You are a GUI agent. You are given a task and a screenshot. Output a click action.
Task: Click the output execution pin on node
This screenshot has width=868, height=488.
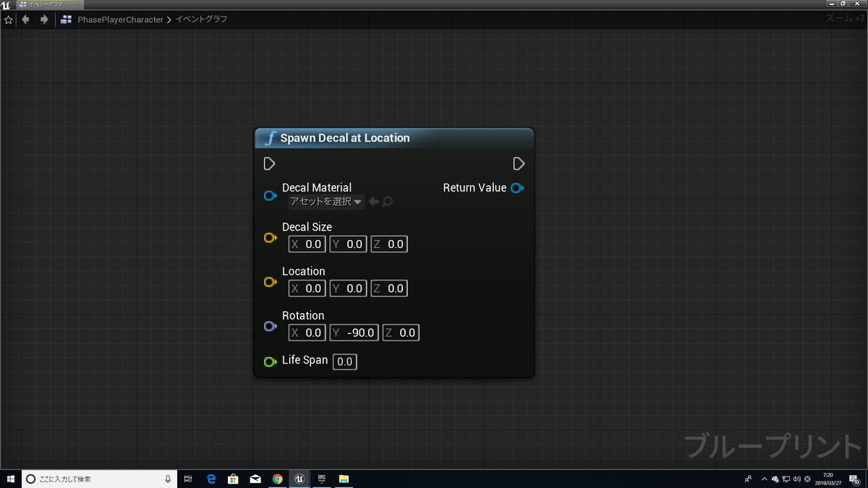519,163
